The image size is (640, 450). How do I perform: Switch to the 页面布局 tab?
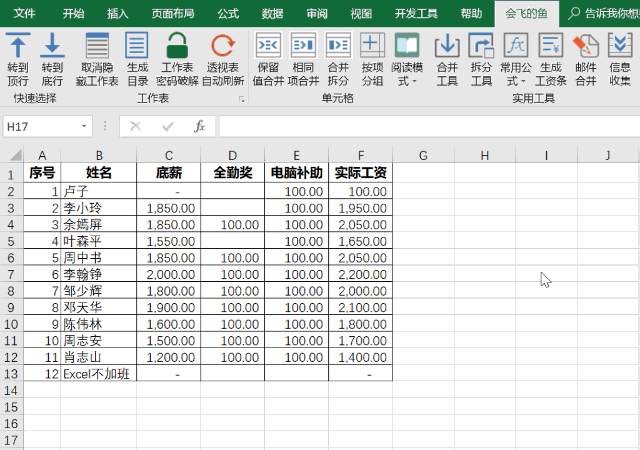173,13
